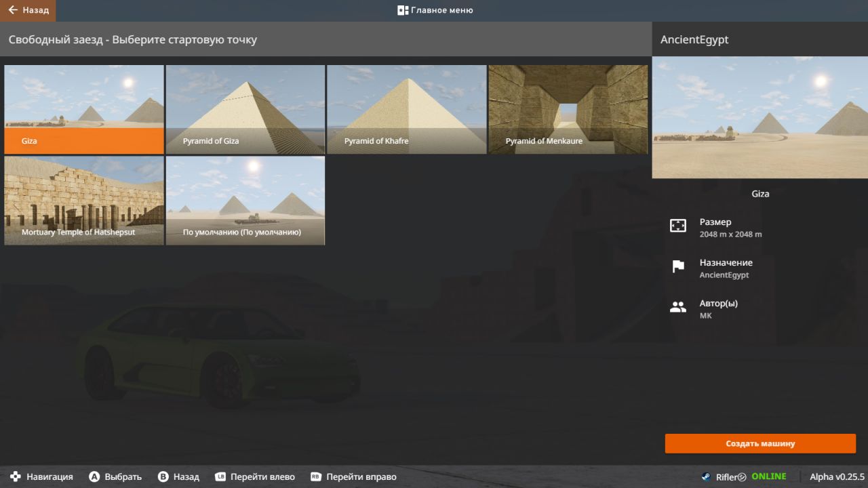The width and height of the screenshot is (868, 488).
Task: Click the LB bumper icon for Перейти влево
Action: tap(220, 476)
